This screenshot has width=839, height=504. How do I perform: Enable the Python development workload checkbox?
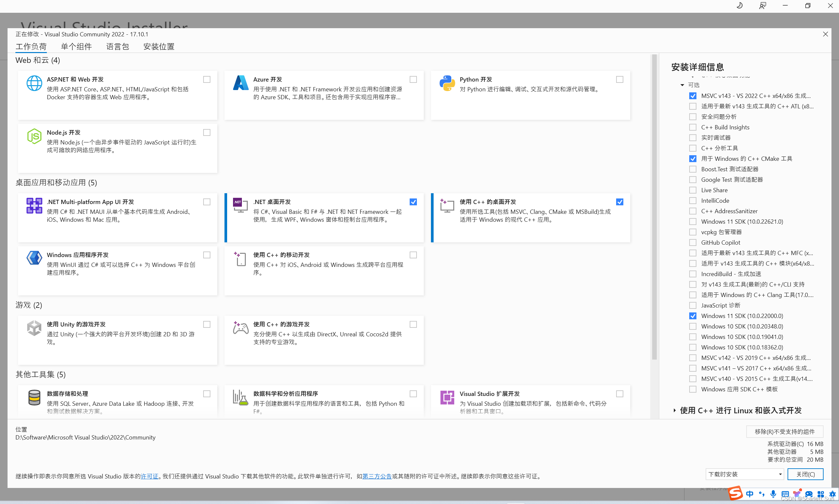619,80
